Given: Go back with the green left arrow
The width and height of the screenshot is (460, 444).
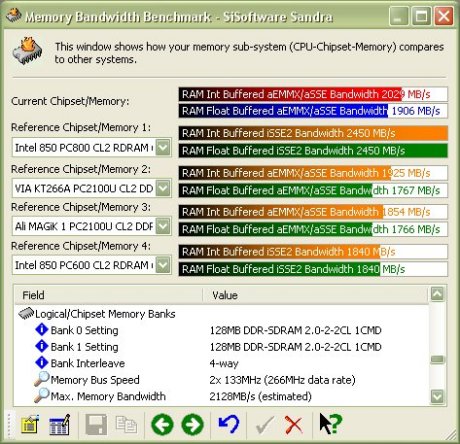Looking at the screenshot, I should click(162, 424).
